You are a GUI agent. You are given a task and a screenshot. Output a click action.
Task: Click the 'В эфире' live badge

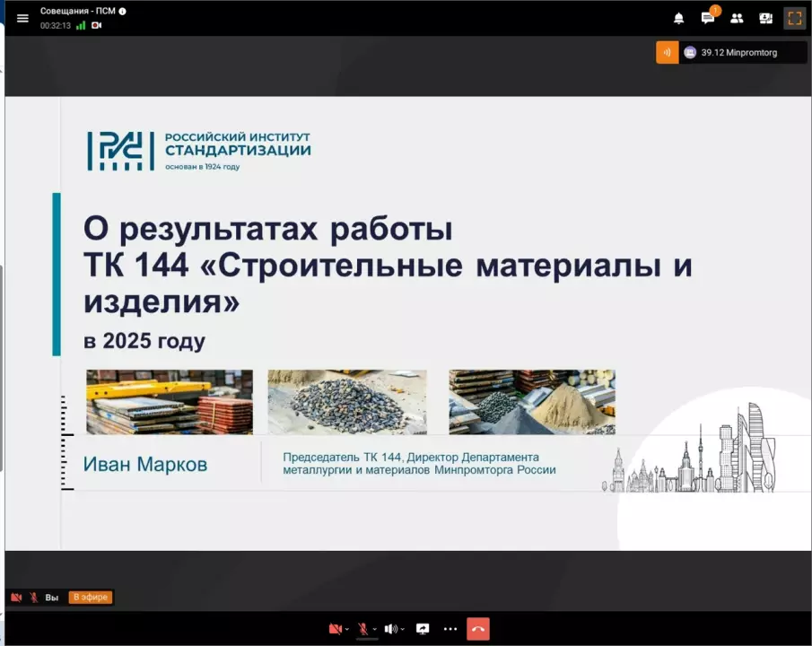coord(91,597)
